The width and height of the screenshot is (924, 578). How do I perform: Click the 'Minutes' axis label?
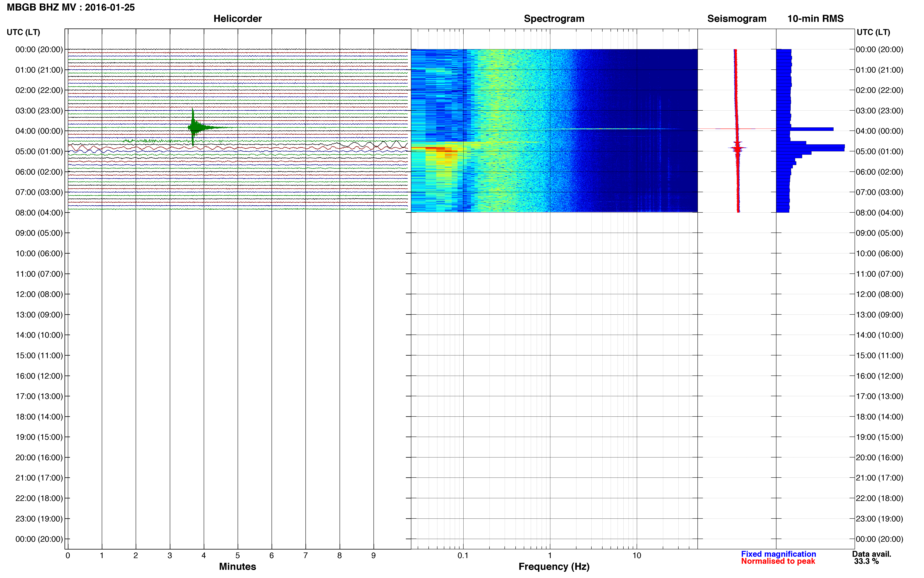coord(237,566)
